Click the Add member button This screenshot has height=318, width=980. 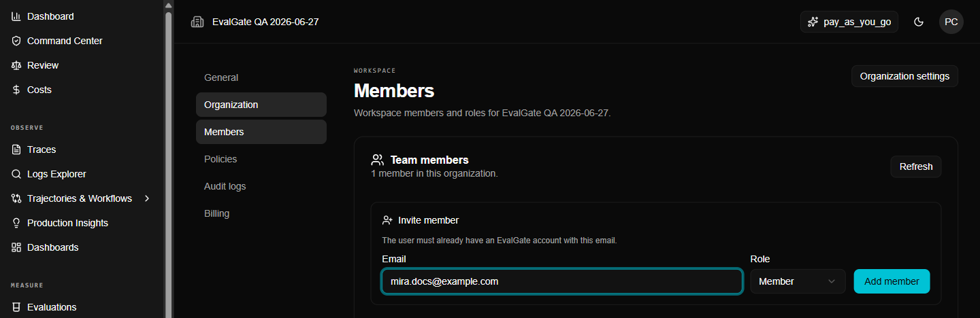(x=892, y=281)
